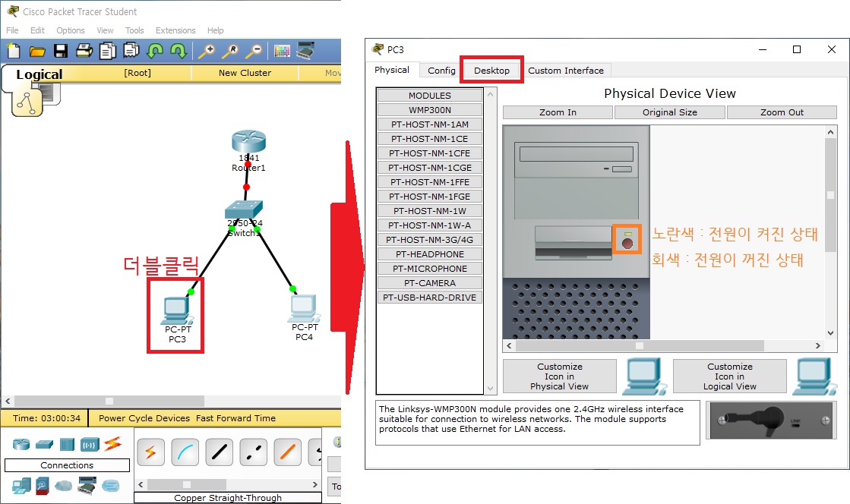The width and height of the screenshot is (850, 504).
Task: Switch to the Config tab in PC3
Action: point(441,71)
